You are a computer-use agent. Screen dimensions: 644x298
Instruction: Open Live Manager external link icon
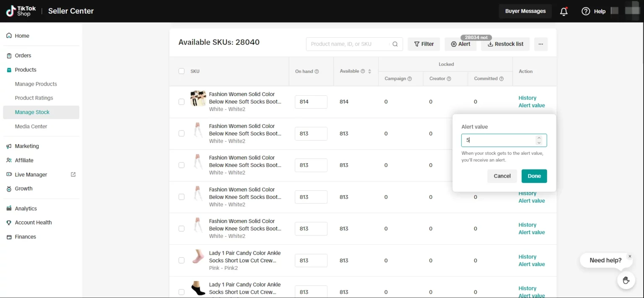pos(73,175)
